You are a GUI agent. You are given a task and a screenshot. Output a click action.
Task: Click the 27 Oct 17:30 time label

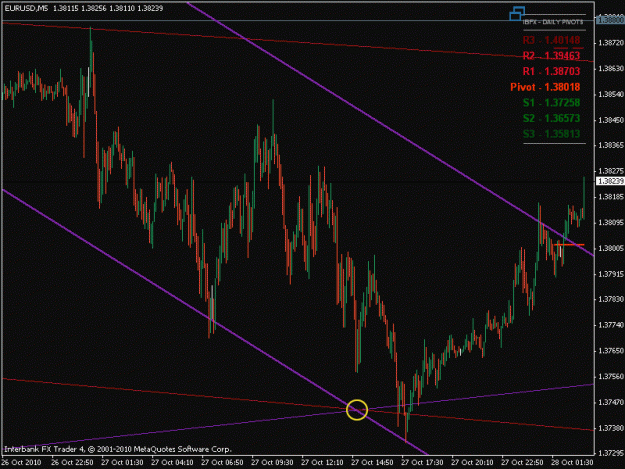click(x=422, y=463)
